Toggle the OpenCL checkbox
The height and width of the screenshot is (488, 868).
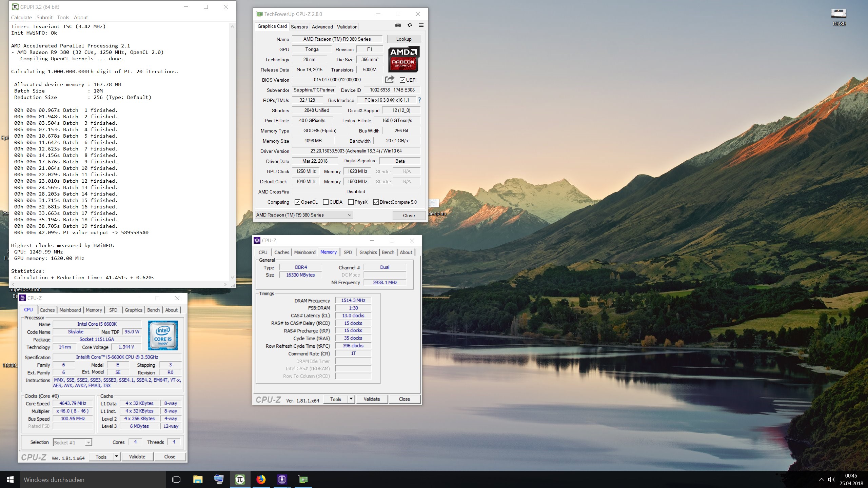297,202
